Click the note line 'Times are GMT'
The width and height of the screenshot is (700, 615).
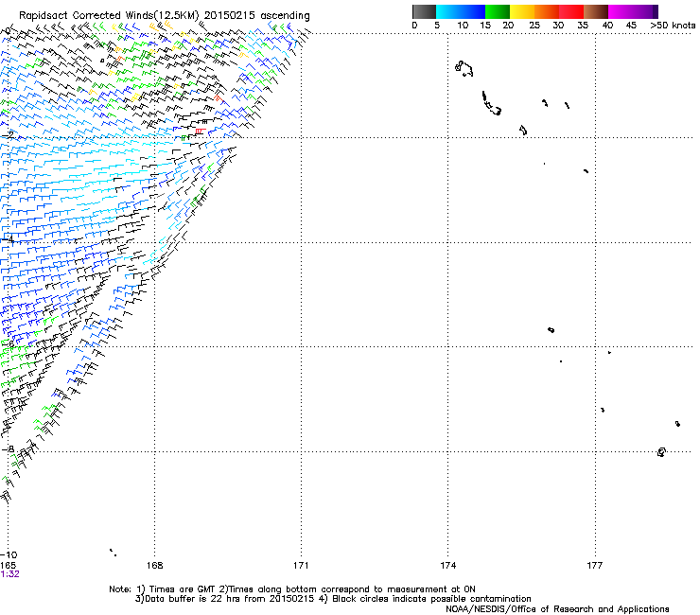coord(183,589)
